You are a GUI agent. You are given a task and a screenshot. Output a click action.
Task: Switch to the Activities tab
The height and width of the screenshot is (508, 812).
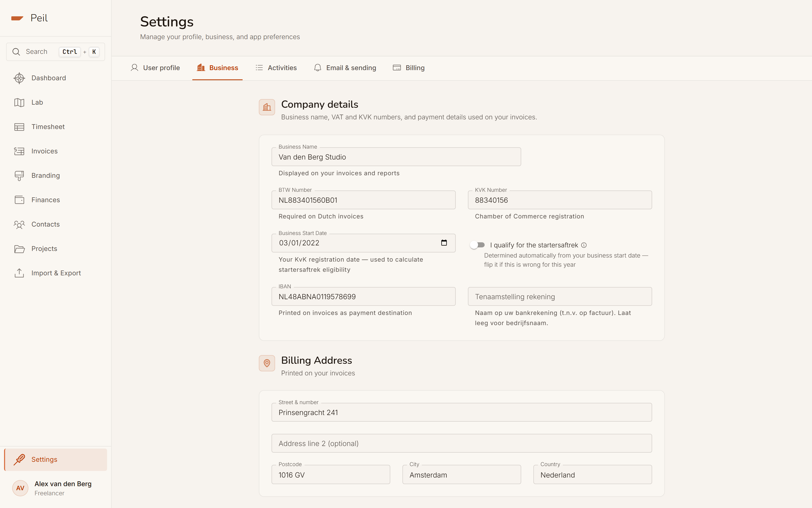276,68
